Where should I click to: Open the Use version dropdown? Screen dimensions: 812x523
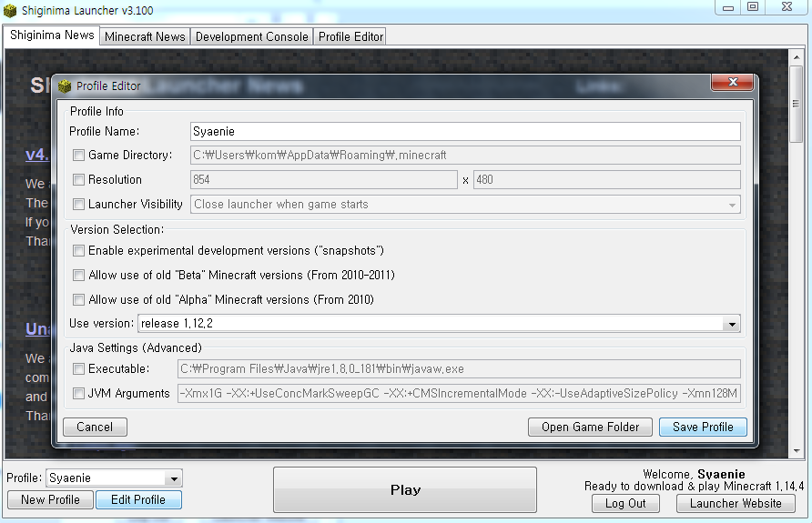[x=439, y=323]
